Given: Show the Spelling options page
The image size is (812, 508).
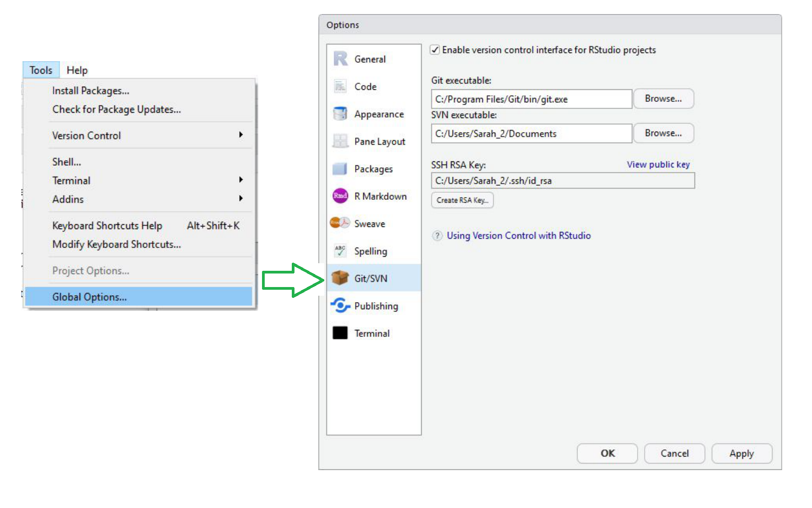Looking at the screenshot, I should [374, 251].
